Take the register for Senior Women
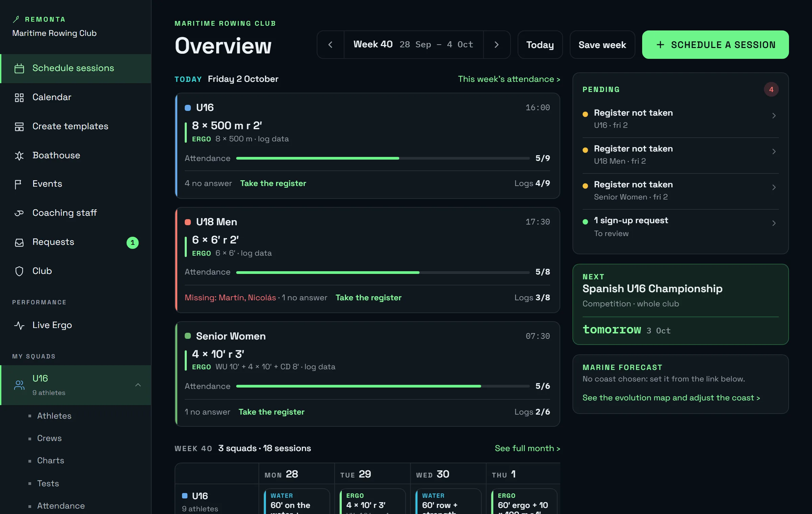812x514 pixels. tap(271, 412)
